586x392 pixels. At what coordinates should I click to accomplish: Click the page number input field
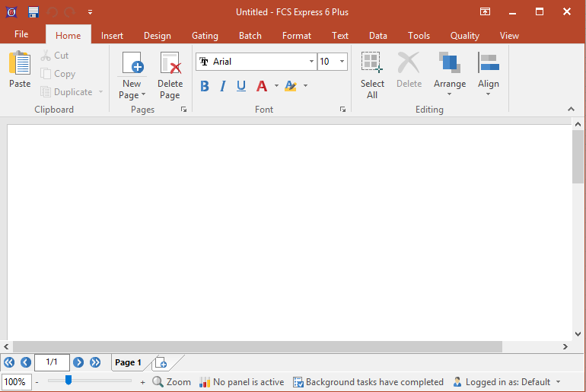[52, 362]
